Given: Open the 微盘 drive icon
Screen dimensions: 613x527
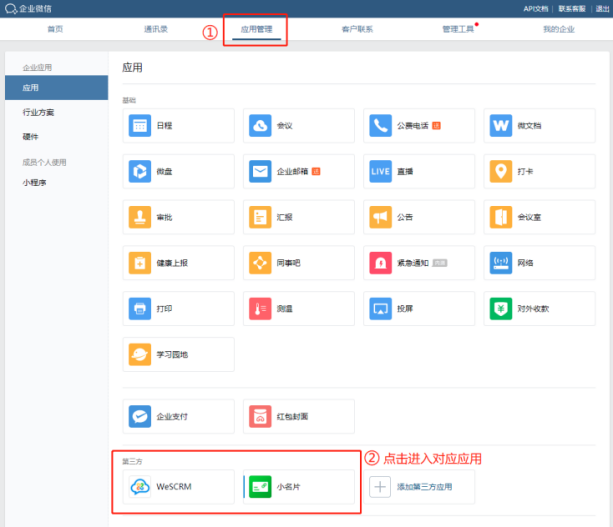Looking at the screenshot, I should [x=139, y=171].
